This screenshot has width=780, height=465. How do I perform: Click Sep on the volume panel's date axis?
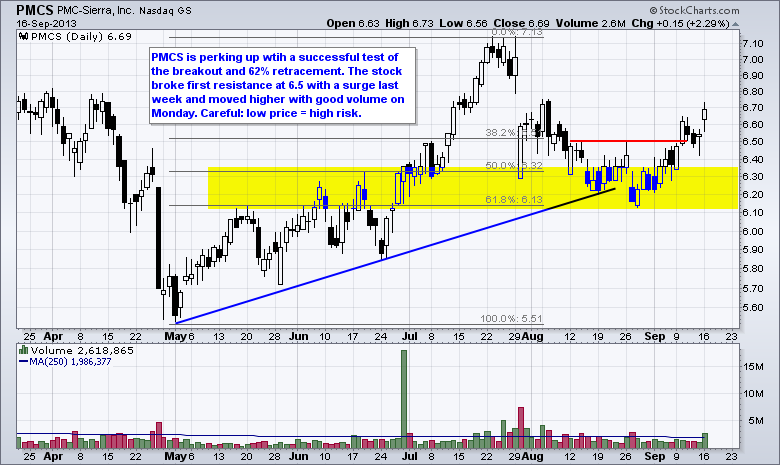coord(655,457)
